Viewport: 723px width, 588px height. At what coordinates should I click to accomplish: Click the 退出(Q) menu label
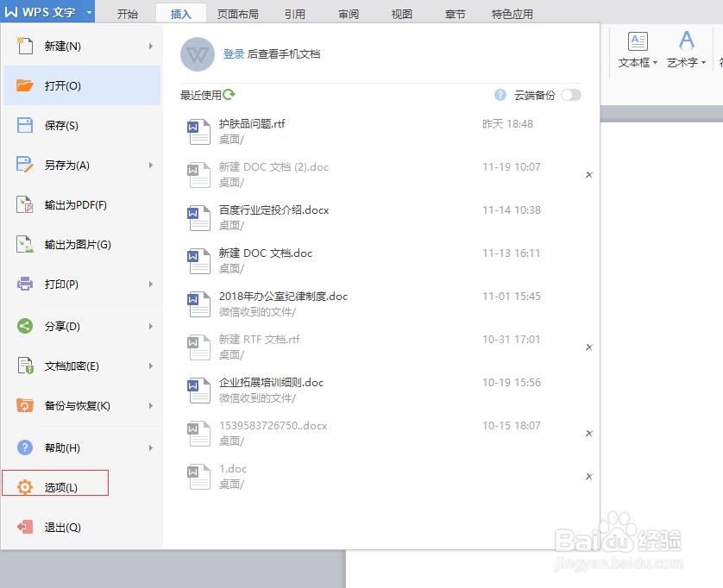[63, 527]
